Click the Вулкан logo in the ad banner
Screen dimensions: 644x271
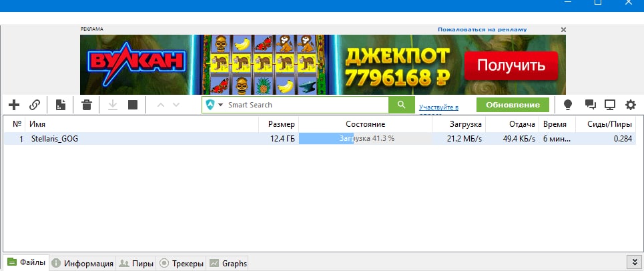[137, 63]
